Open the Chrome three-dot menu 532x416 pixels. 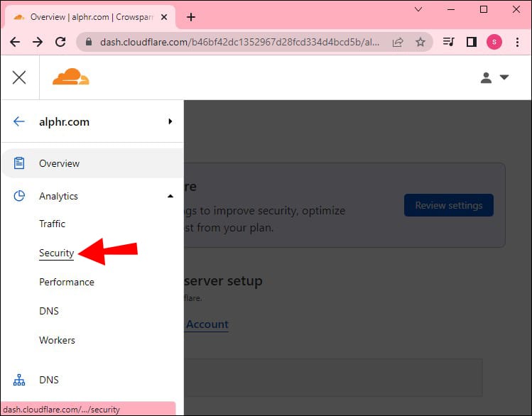[516, 42]
